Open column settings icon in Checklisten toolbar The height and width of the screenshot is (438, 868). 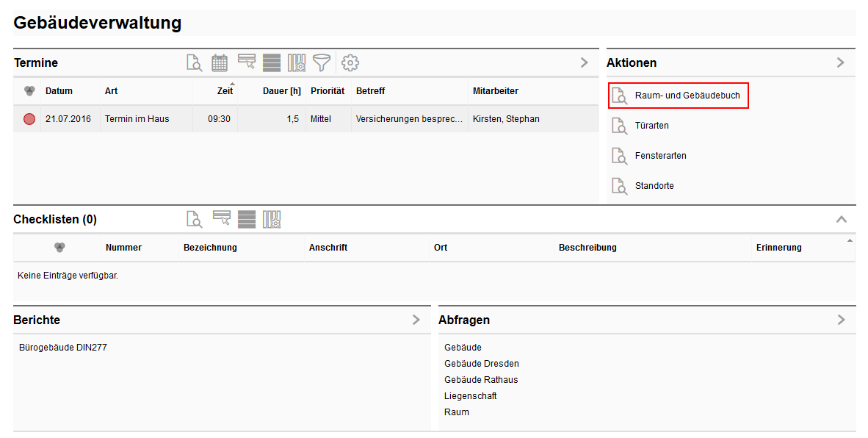(x=272, y=219)
